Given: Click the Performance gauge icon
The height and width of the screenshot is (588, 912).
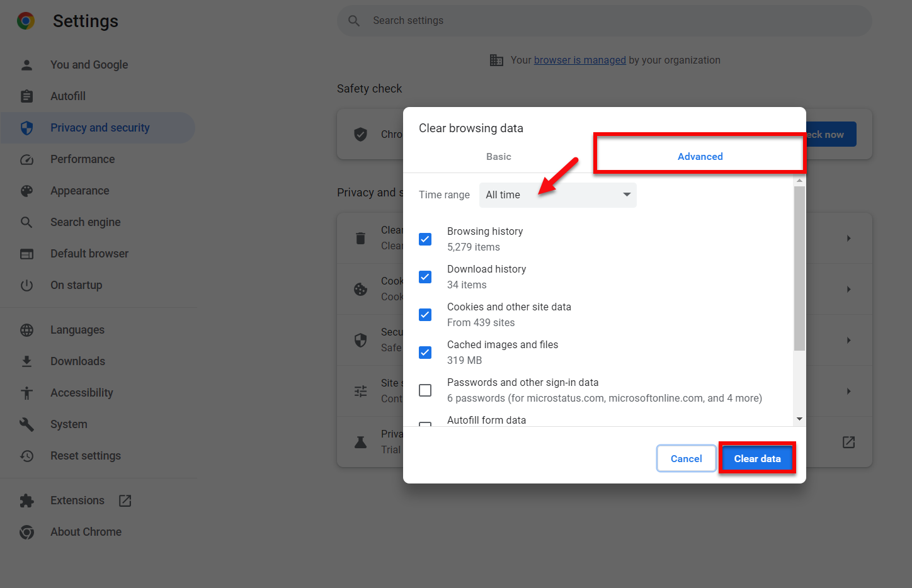Looking at the screenshot, I should pos(26,159).
